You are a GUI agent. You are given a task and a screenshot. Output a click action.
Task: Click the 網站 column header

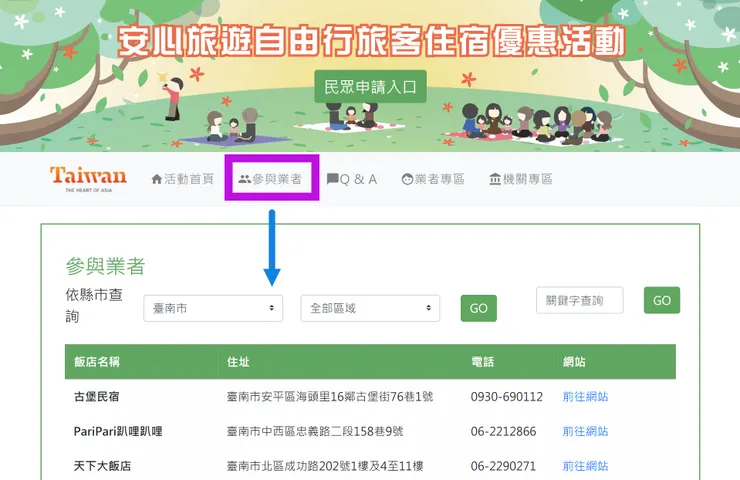pos(574,362)
